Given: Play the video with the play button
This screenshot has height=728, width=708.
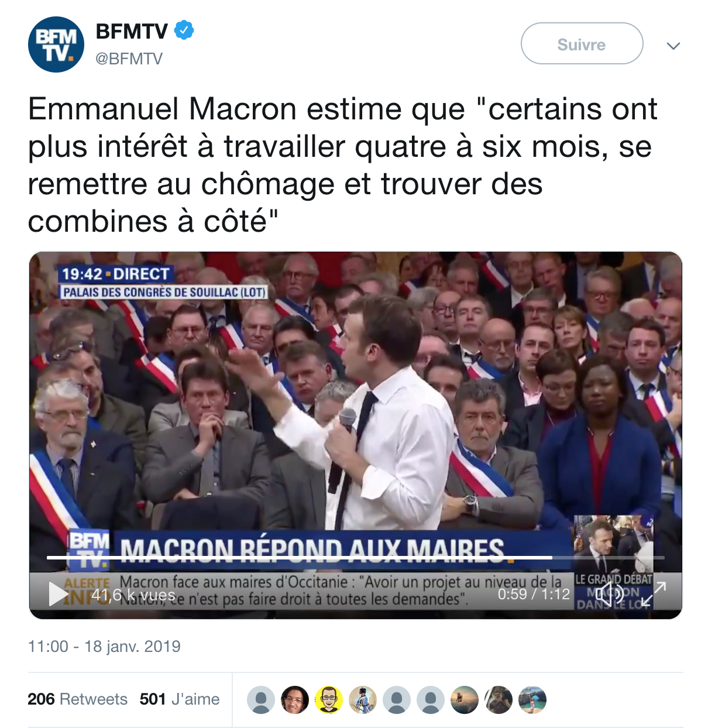Looking at the screenshot, I should click(x=57, y=594).
